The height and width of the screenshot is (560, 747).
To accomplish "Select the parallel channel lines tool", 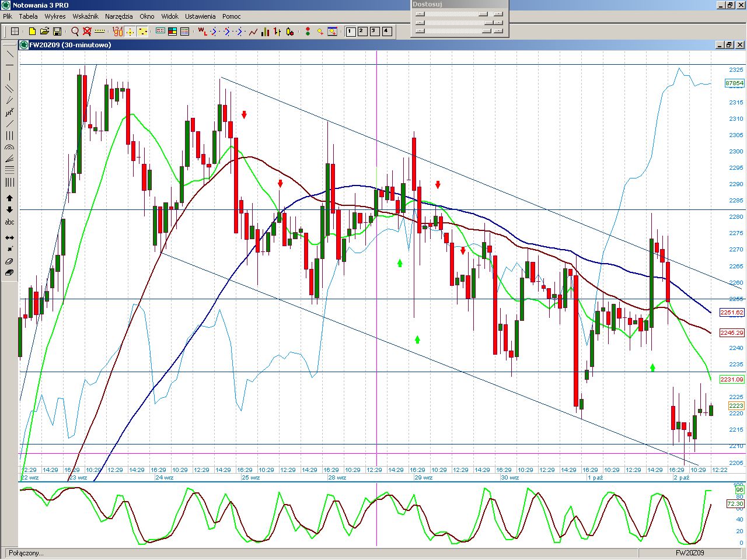I will pyautogui.click(x=9, y=89).
